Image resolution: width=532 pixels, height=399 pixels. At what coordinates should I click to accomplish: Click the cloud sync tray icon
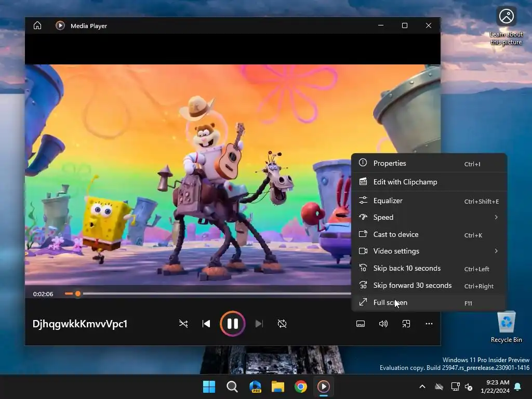tap(439, 387)
